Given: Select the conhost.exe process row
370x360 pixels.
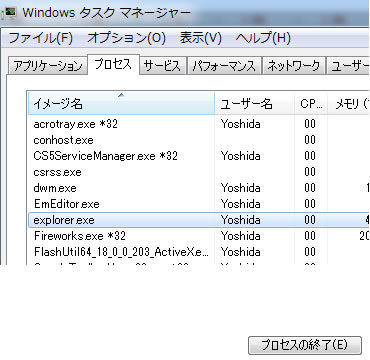Looking at the screenshot, I should point(199,140).
